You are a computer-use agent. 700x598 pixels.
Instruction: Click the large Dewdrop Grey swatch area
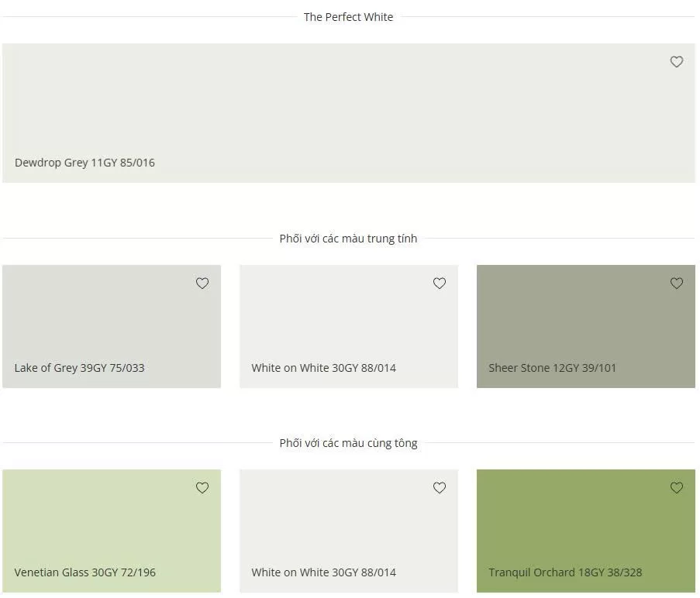pos(349,108)
